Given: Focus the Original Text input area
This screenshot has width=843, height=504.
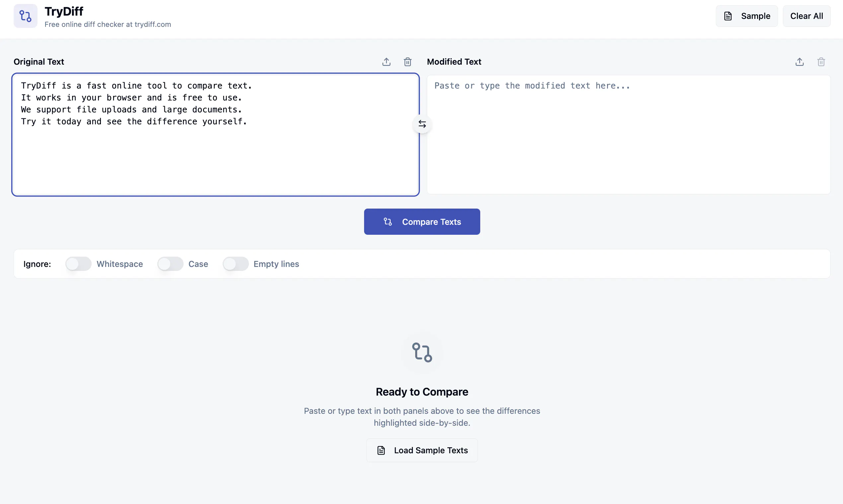Looking at the screenshot, I should pos(215,135).
